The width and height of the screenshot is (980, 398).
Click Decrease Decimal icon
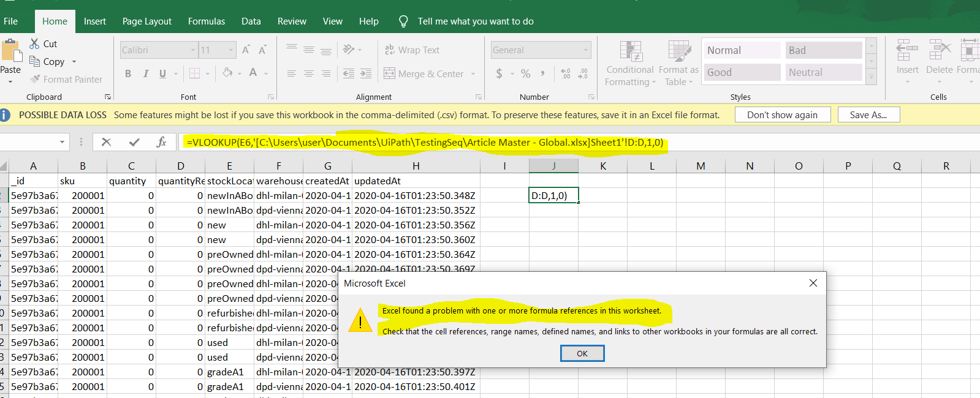tap(583, 73)
